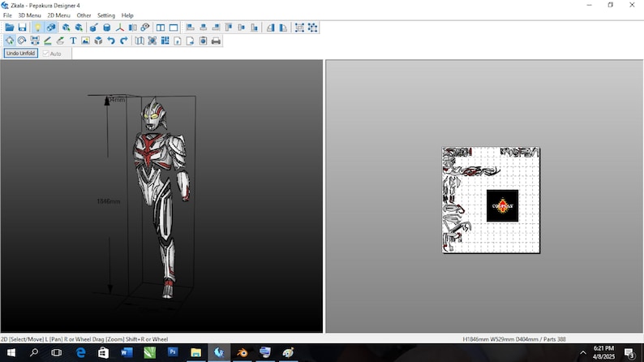Toggle the Auto checkbox
The width and height of the screenshot is (644, 362).
[45, 54]
